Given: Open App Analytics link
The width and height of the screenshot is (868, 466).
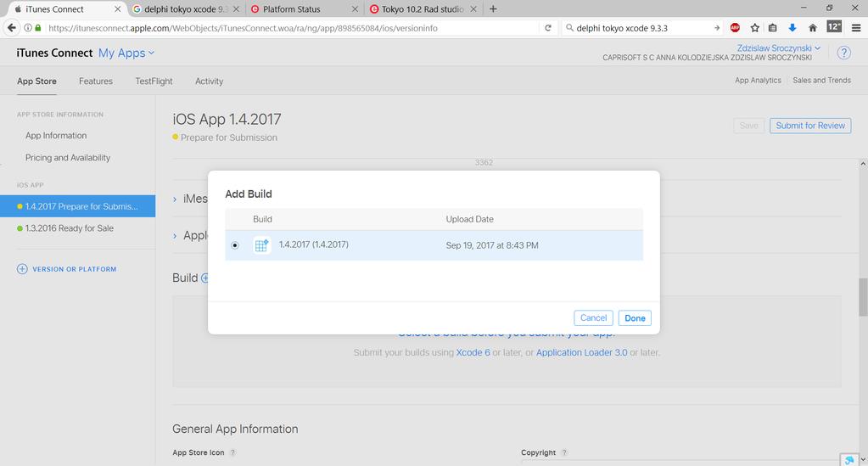Looking at the screenshot, I should 758,81.
